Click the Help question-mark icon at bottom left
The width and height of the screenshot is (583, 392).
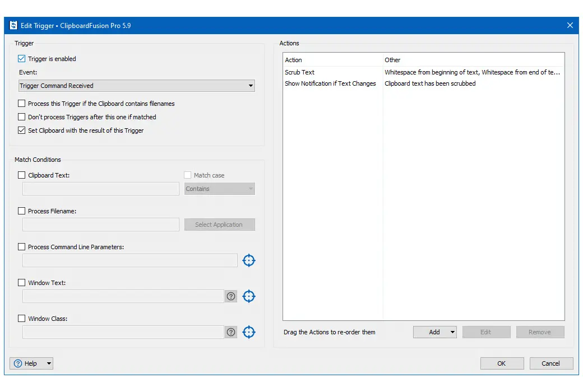(18, 363)
